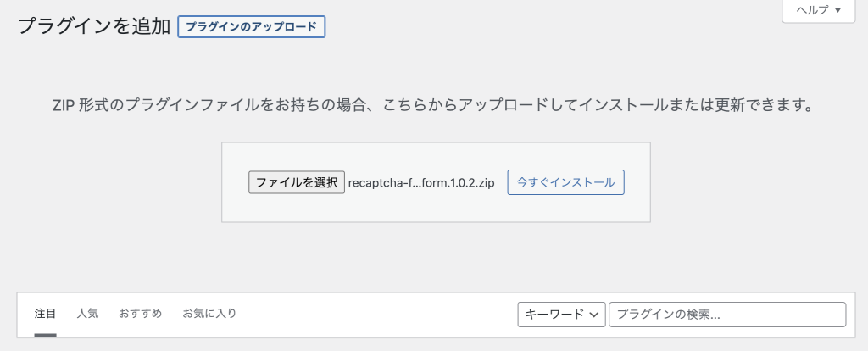Switch to the 人気 tab

[87, 314]
